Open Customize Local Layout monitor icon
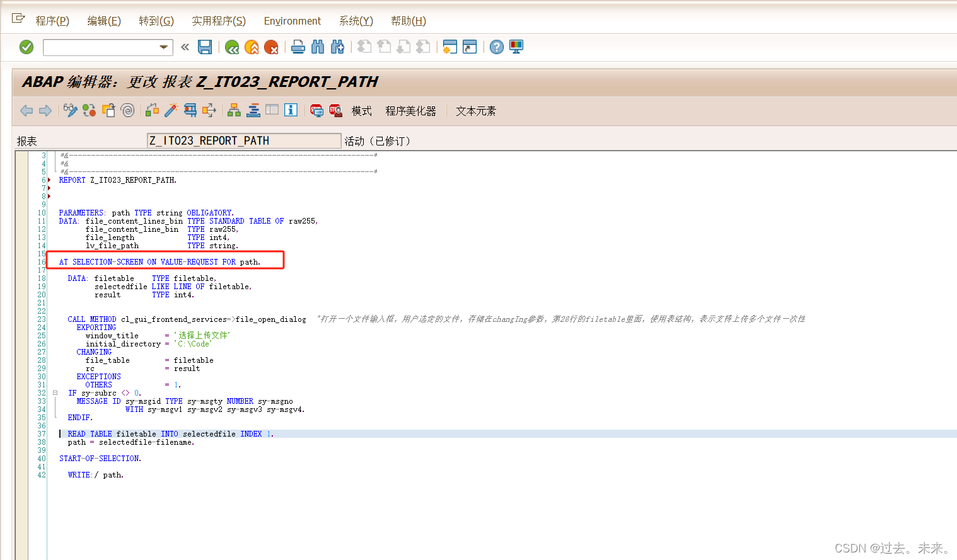The width and height of the screenshot is (957, 560). coord(516,47)
